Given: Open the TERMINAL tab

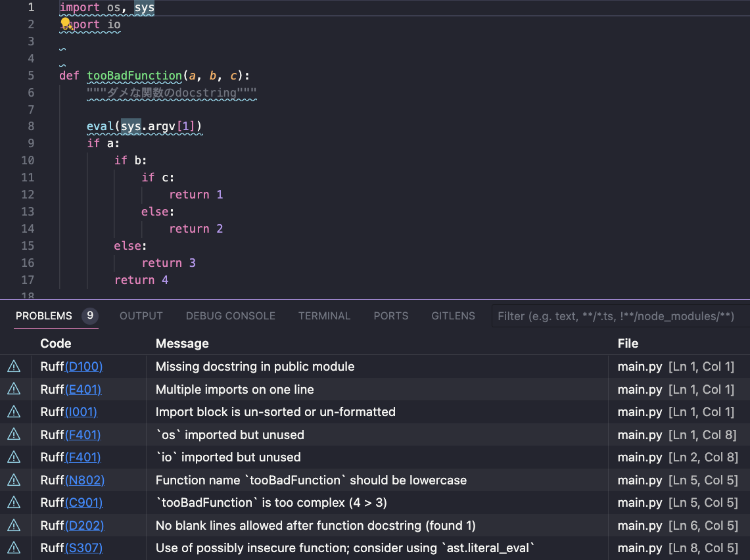Looking at the screenshot, I should point(324,316).
